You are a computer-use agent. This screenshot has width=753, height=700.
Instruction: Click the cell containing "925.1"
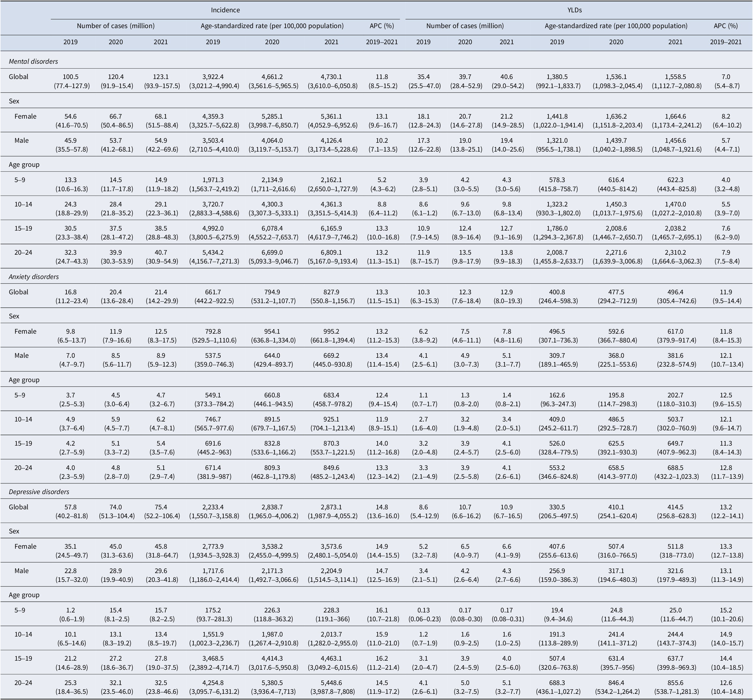332,419
